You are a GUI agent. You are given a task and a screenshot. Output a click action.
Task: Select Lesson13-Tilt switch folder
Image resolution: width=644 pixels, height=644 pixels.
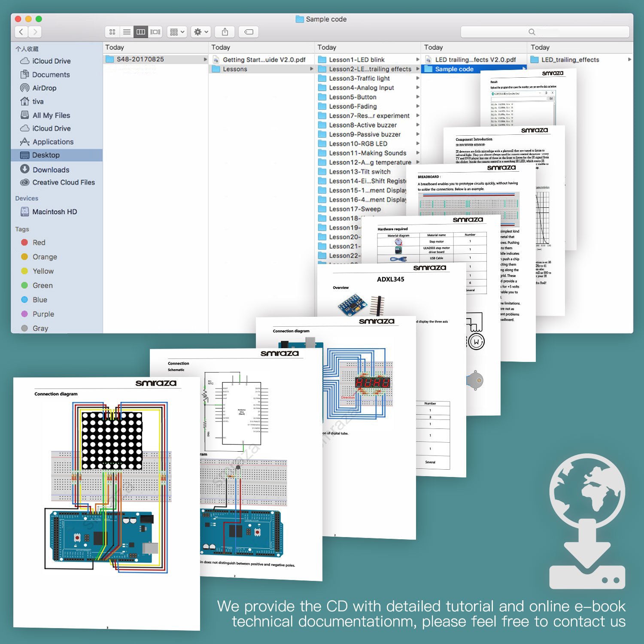[354, 172]
